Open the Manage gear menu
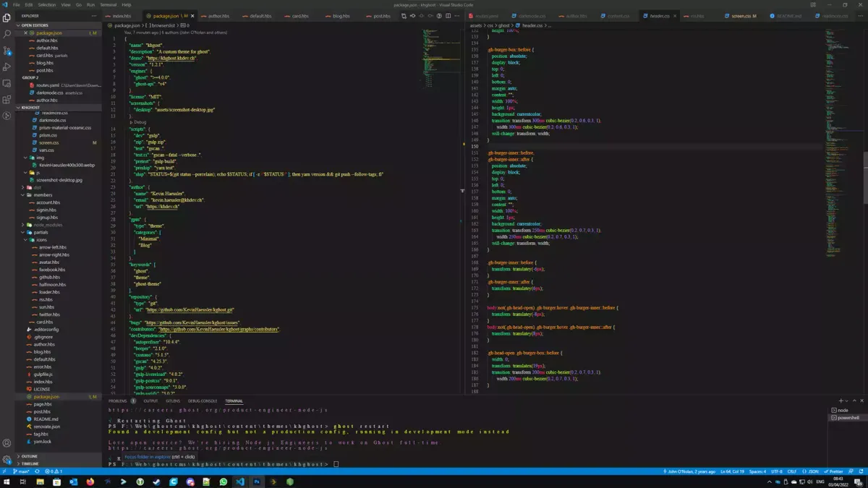 [x=7, y=459]
